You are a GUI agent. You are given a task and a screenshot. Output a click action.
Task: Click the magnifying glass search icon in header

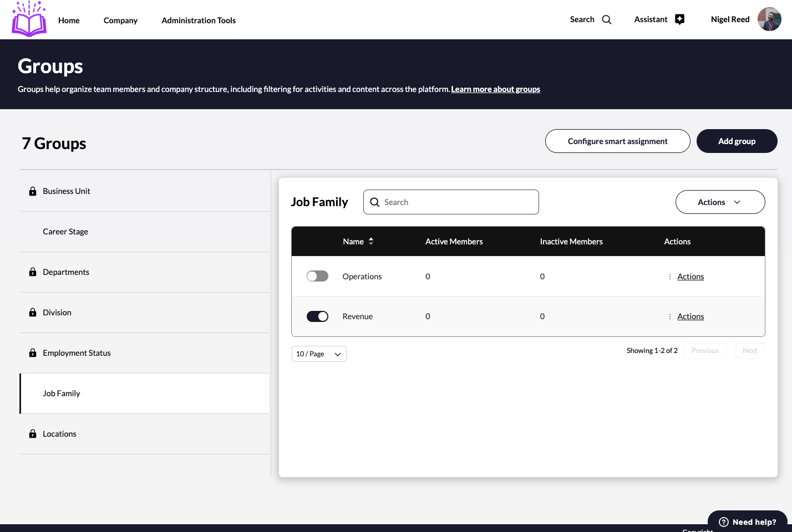(607, 20)
